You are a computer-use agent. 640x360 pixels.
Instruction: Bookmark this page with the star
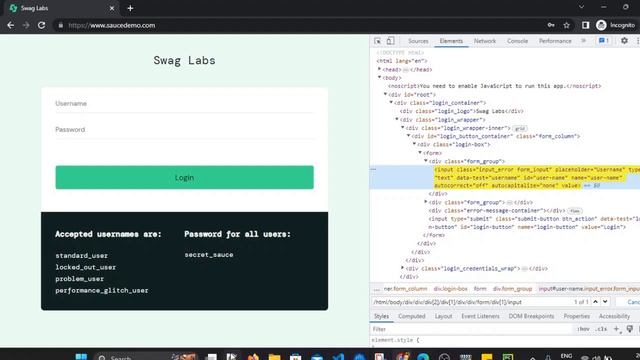pyautogui.click(x=567, y=25)
